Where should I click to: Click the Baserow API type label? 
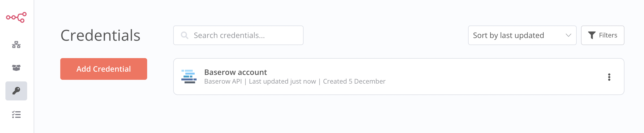223,81
